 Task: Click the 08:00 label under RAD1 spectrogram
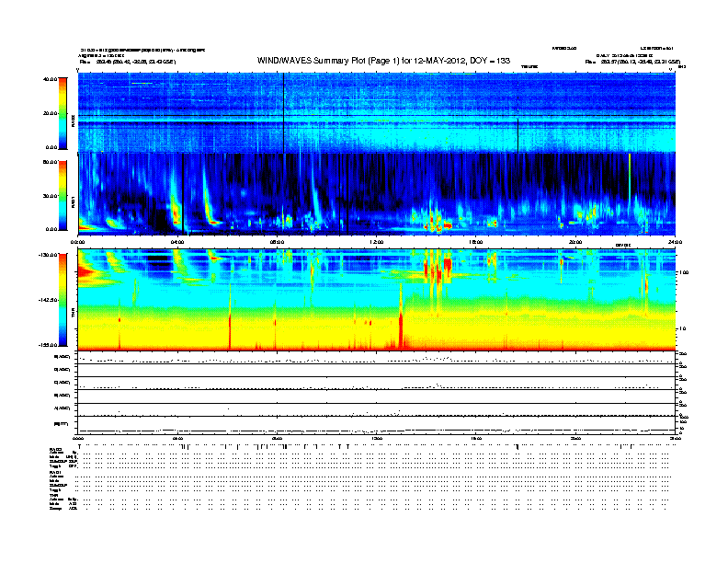coord(277,242)
